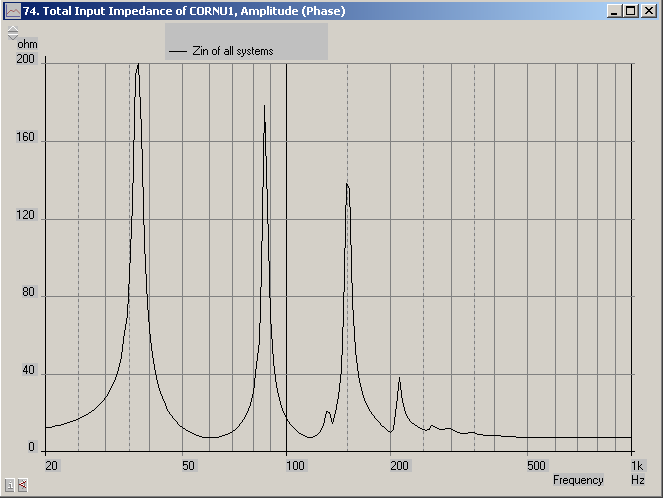Screen dimensions: 663x498
Task: Close the impedance graph window
Action: pos(649,11)
